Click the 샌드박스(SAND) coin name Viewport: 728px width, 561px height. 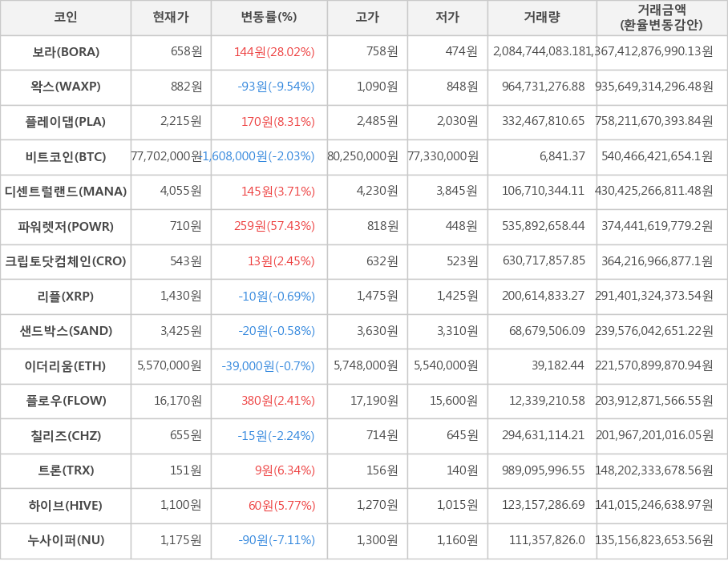66,331
